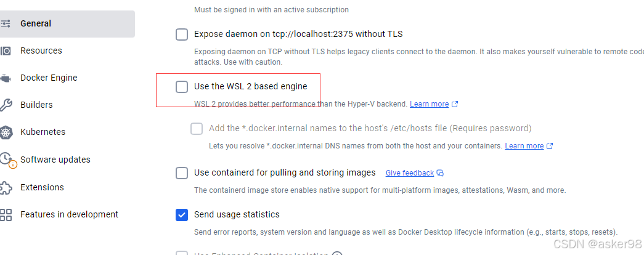Click the Builders wrench icon
Screen dimensions: 644x255
tap(6, 105)
